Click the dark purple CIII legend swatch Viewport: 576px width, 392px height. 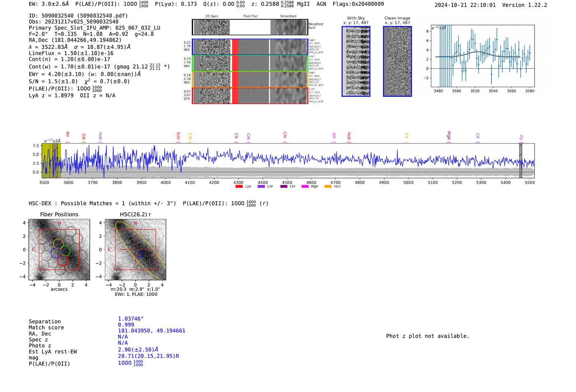(x=283, y=187)
